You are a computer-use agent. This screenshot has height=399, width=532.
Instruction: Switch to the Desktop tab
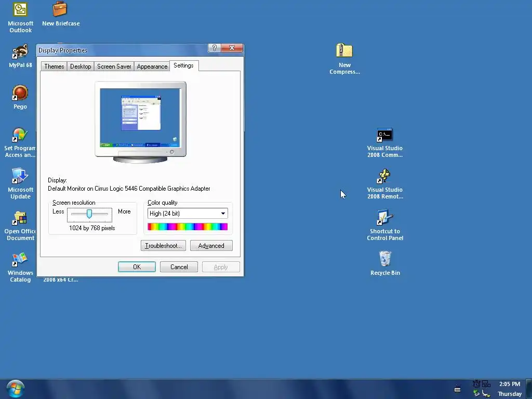coord(81,66)
